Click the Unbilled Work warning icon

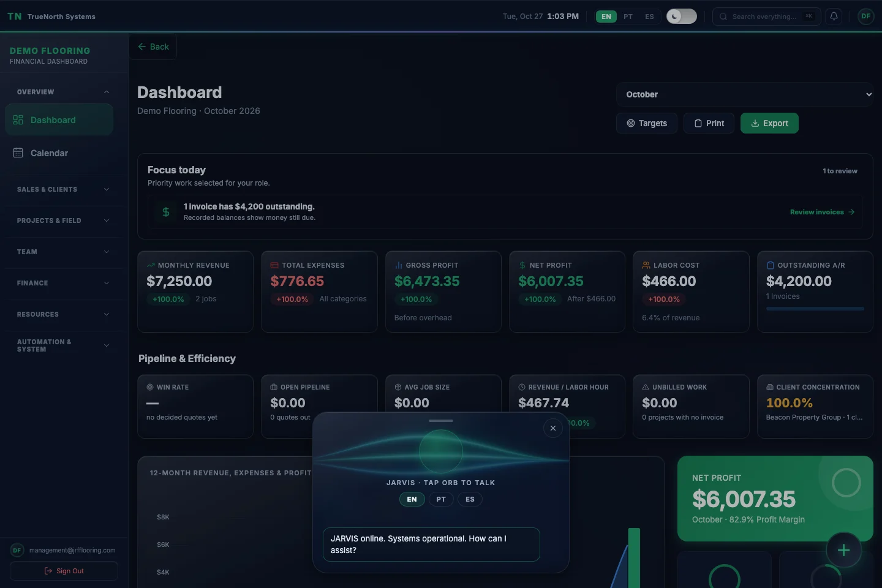pos(646,387)
